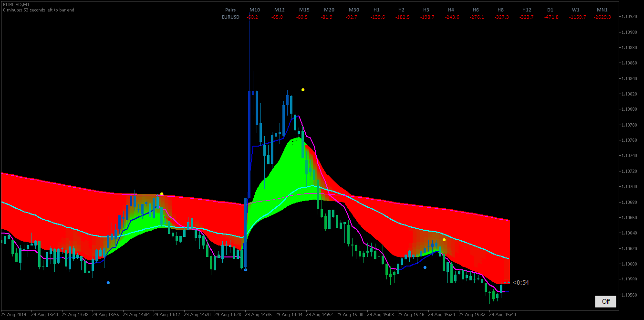The height and width of the screenshot is (320, 644).
Task: Click the topmost yellow signal dot near 1.10820
Action: [x=303, y=90]
